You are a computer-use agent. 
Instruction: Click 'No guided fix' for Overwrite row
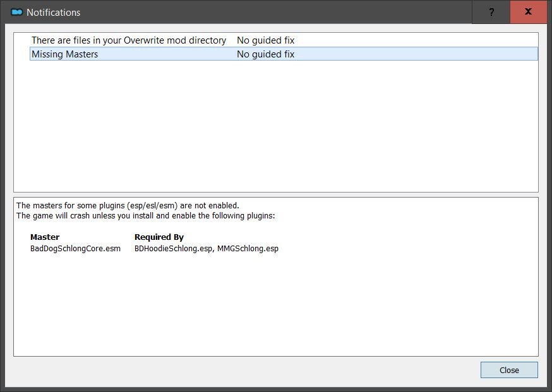tap(265, 40)
